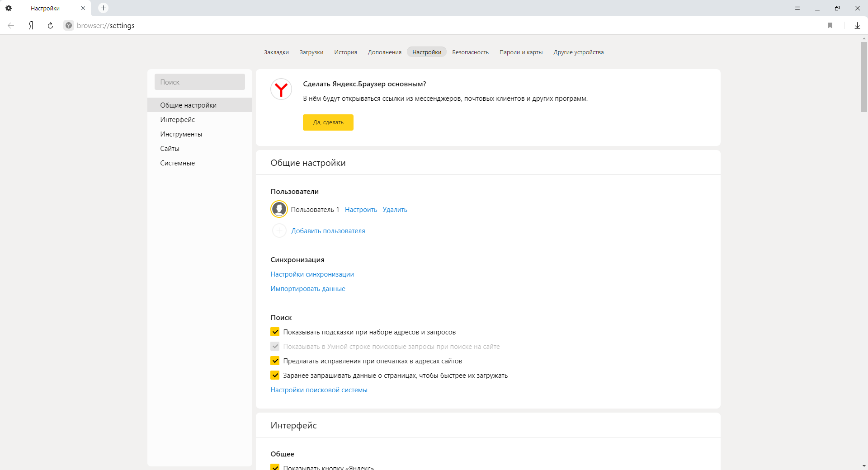Click the Пользователь 1 avatar

[x=279, y=209]
